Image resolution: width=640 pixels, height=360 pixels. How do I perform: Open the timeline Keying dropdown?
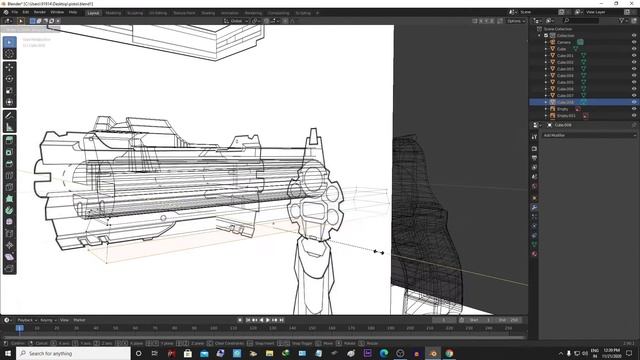point(48,320)
